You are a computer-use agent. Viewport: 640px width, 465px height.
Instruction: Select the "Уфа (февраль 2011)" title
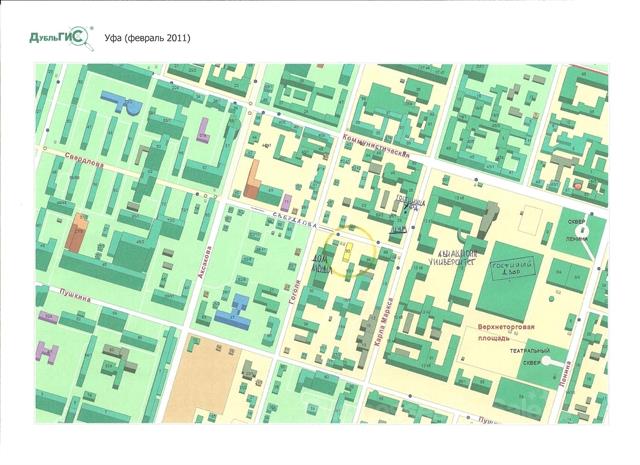[147, 38]
